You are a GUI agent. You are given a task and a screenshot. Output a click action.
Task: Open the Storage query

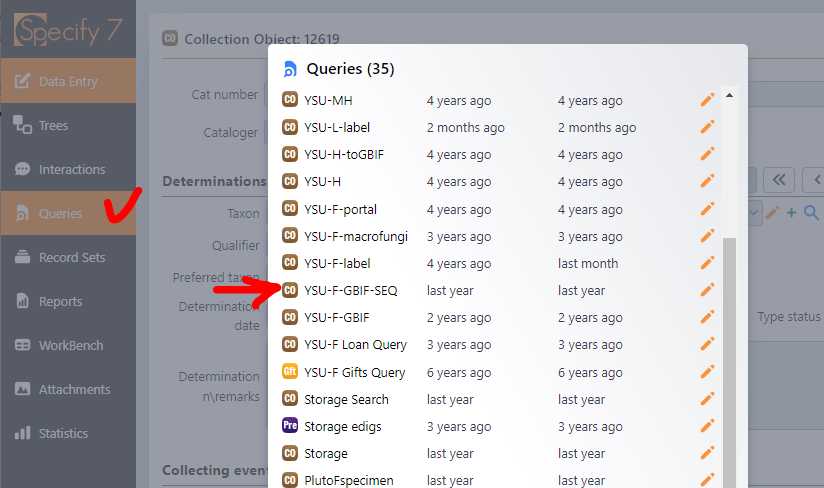pyautogui.click(x=325, y=453)
